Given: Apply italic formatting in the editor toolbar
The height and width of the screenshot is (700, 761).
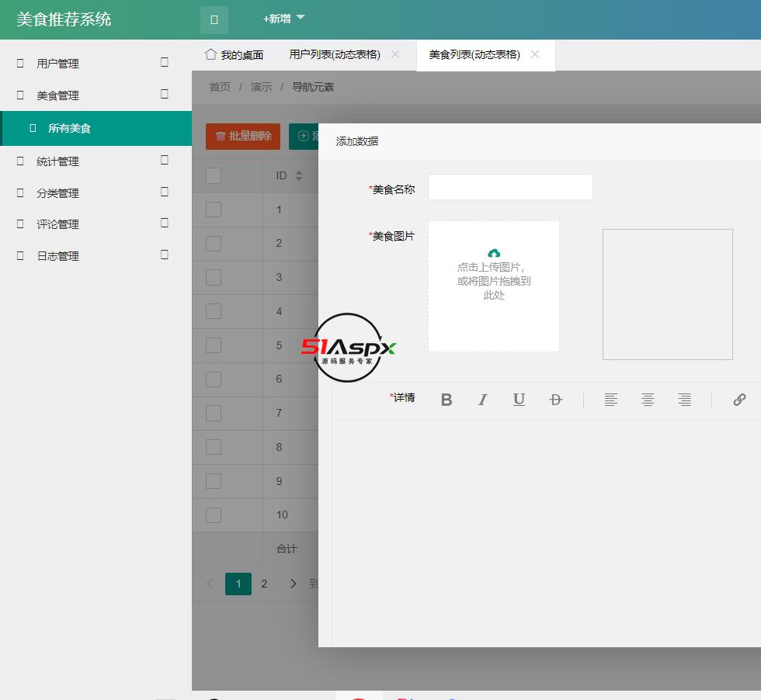Looking at the screenshot, I should pos(482,399).
